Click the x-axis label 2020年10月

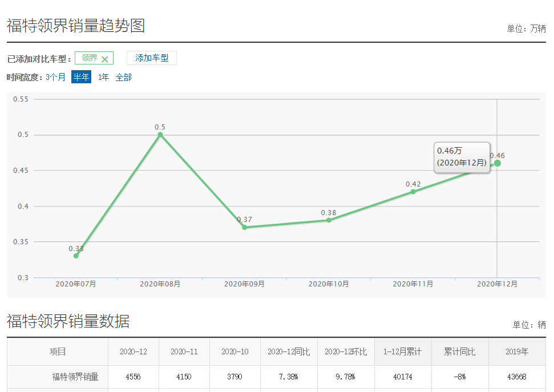click(x=329, y=284)
